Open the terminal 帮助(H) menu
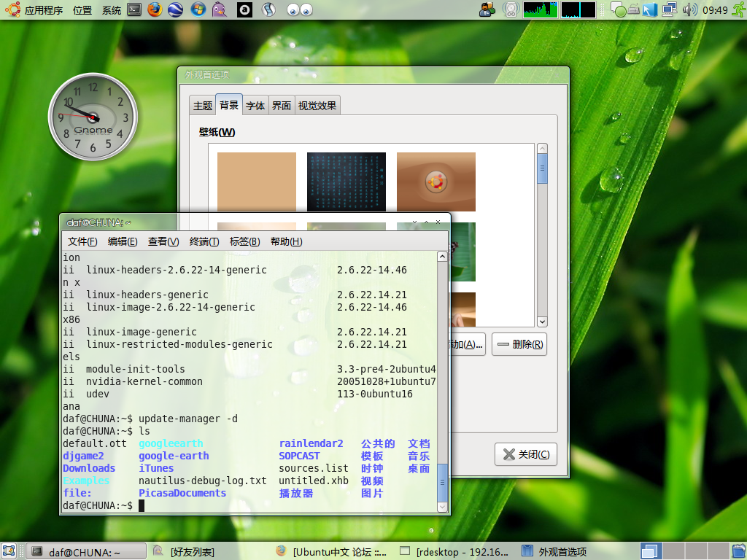This screenshot has height=560, width=747. point(286,241)
